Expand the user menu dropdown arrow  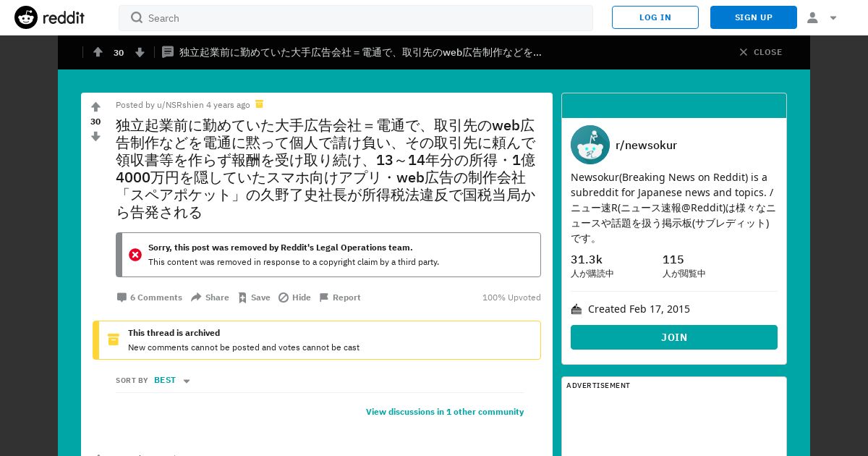point(833,18)
